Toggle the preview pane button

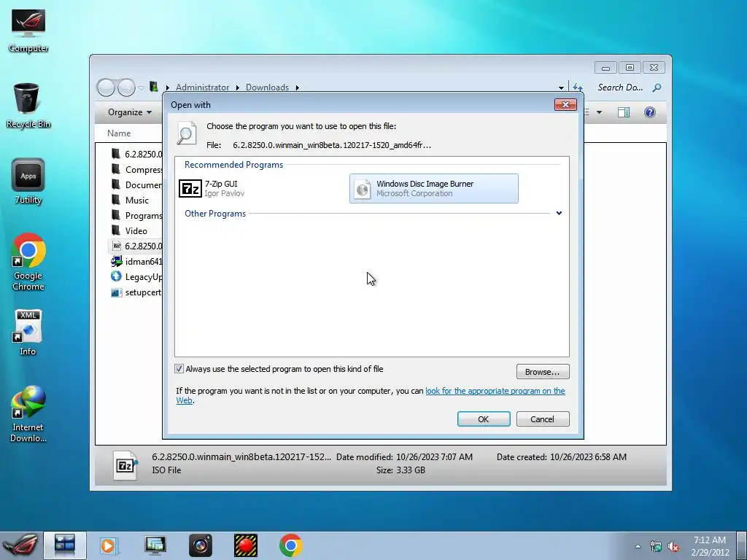pyautogui.click(x=624, y=112)
